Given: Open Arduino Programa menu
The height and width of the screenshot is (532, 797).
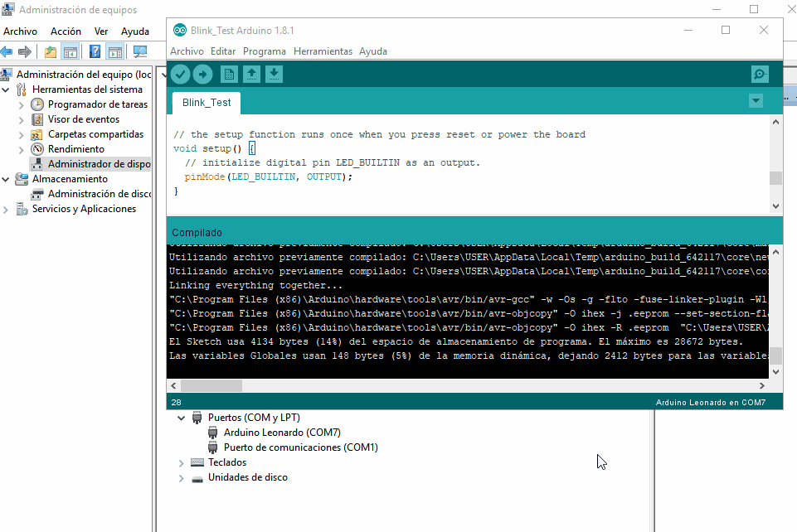Looking at the screenshot, I should click(265, 51).
